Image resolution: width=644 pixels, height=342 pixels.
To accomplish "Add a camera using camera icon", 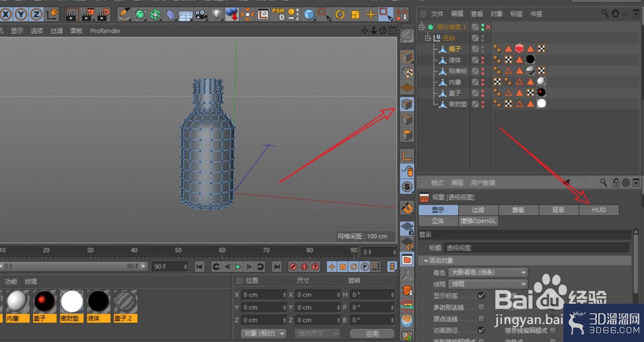I will click(201, 15).
